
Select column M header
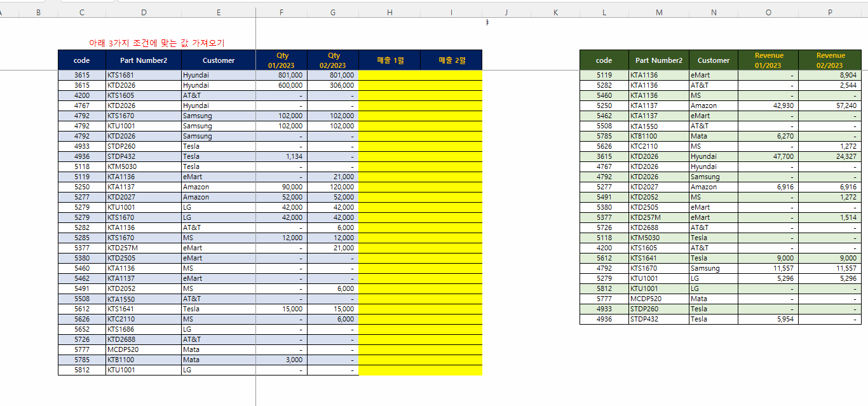coord(659,12)
